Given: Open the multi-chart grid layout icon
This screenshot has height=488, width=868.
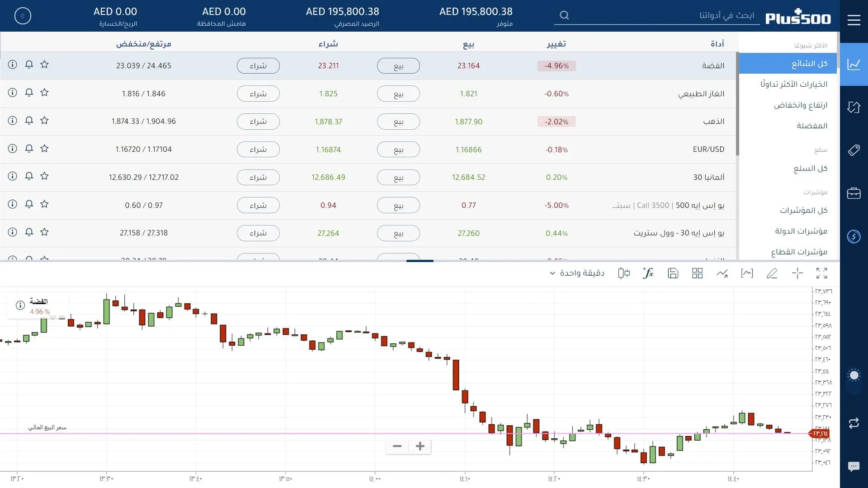Looking at the screenshot, I should (697, 273).
